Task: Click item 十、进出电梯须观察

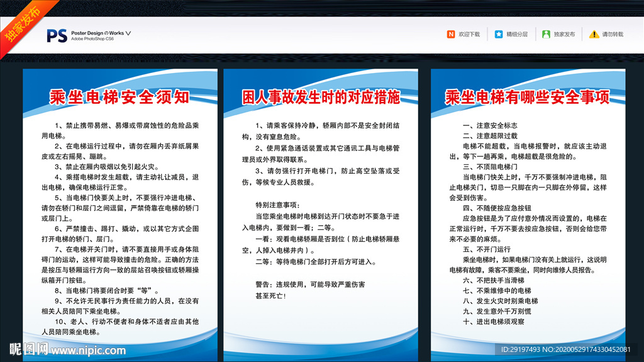Action: pos(494,321)
